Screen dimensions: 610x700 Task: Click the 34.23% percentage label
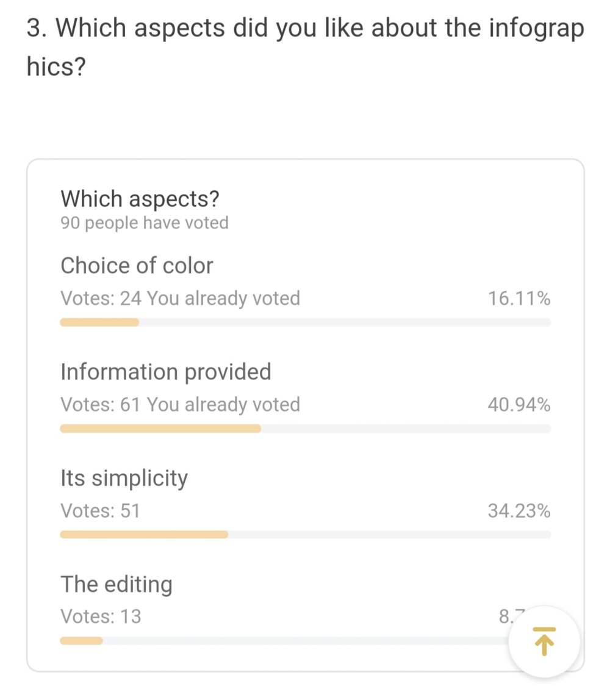[x=519, y=511]
